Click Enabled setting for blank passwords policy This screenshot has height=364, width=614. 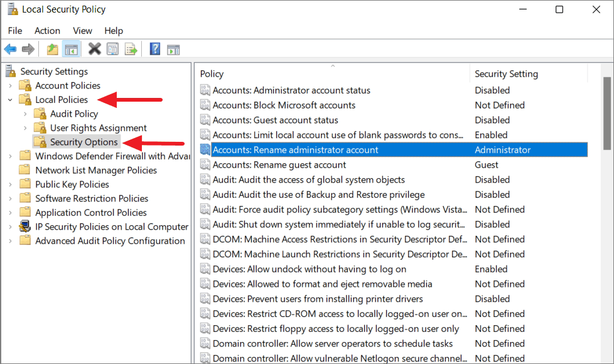click(491, 135)
